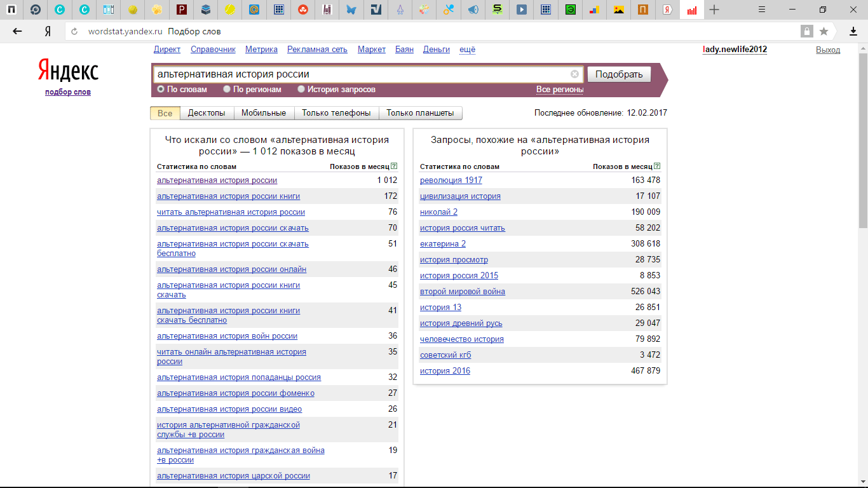Switch to the Все device tab
Screen dimensions: 868x488
click(165, 113)
